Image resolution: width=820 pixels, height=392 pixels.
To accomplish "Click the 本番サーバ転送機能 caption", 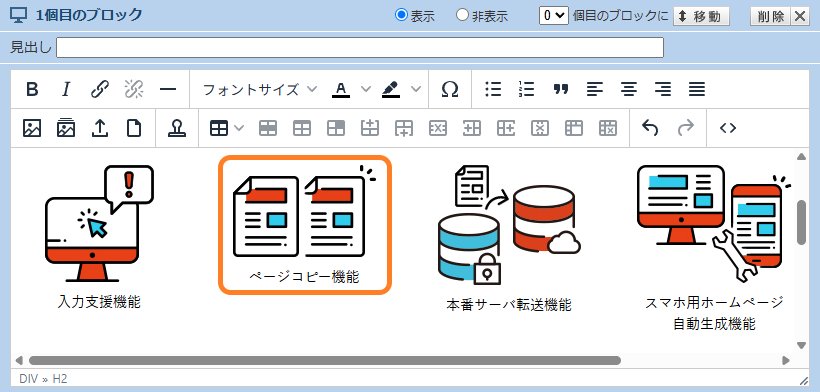I will 509,305.
